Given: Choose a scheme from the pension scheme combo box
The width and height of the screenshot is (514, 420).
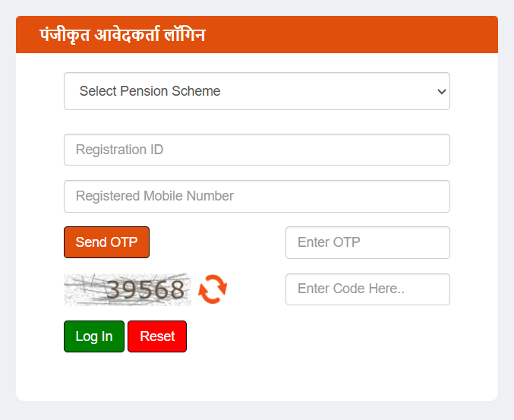Looking at the screenshot, I should pyautogui.click(x=257, y=91).
